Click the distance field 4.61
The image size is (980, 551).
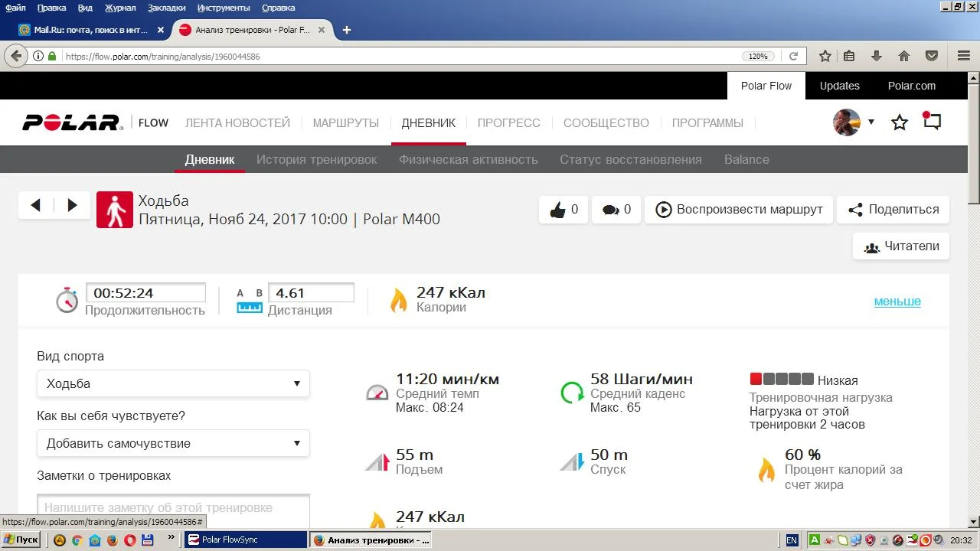point(311,292)
